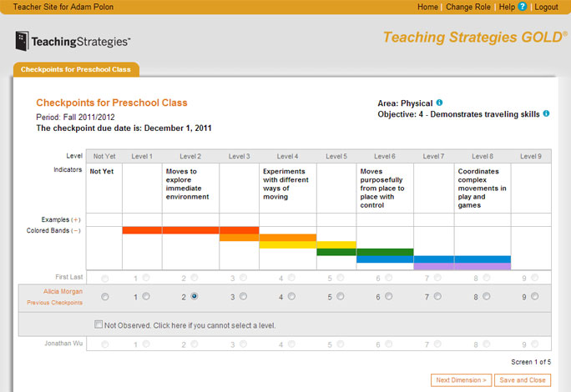
Task: Select level 3 radio for Alicia Morgan
Action: [x=243, y=296]
